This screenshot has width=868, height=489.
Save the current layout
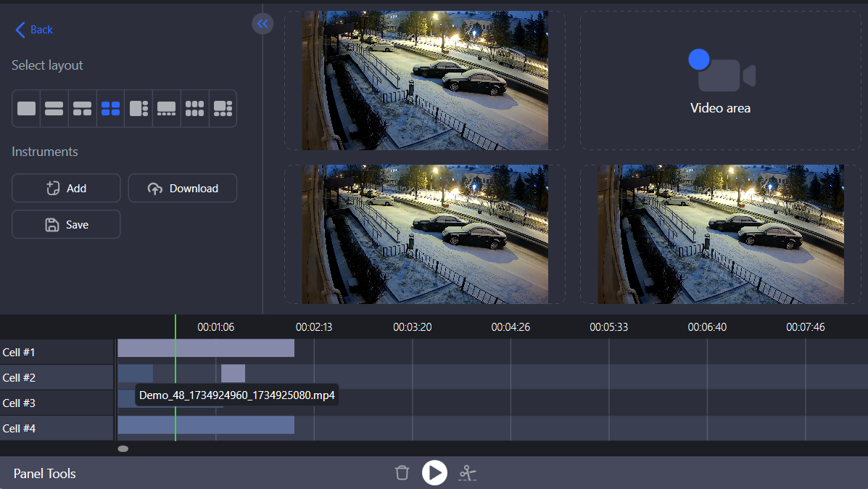coord(66,224)
